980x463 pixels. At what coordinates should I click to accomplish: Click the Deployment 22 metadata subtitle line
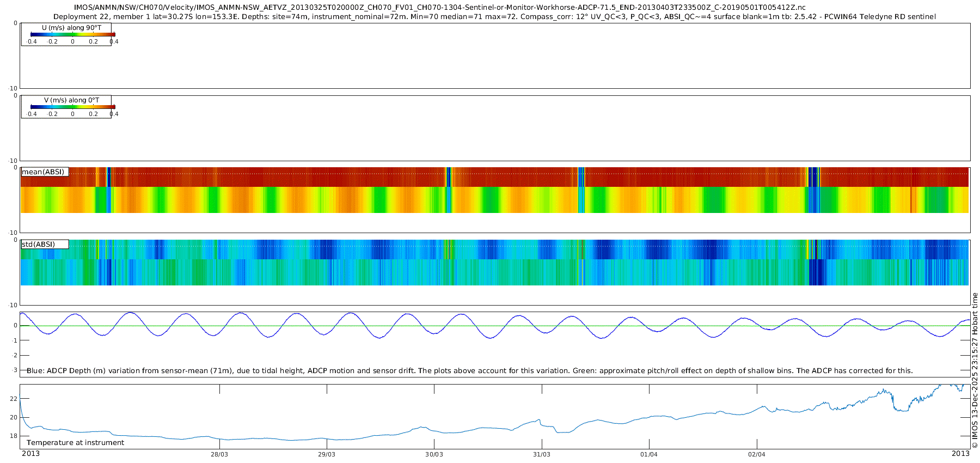pyautogui.click(x=494, y=17)
